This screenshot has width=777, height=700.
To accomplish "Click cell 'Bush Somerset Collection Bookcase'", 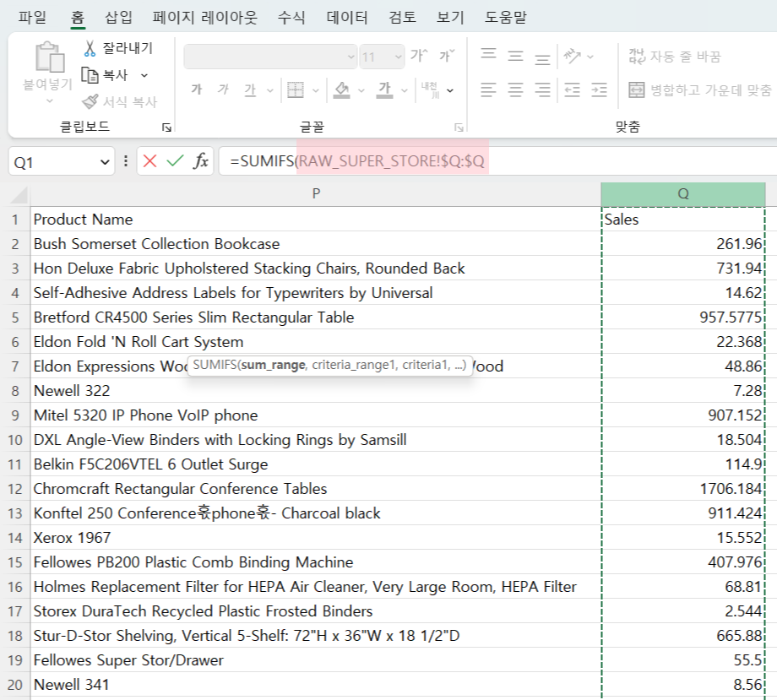I will 316,244.
